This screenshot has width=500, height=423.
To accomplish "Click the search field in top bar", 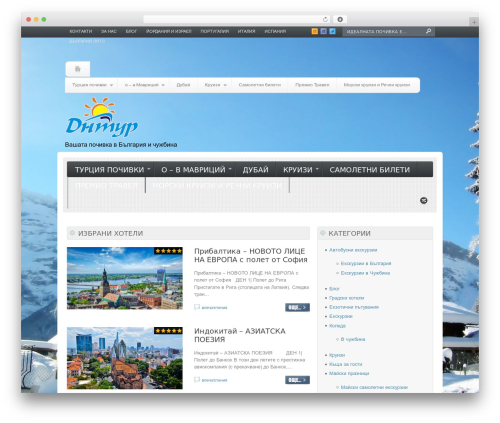I will coord(383,31).
